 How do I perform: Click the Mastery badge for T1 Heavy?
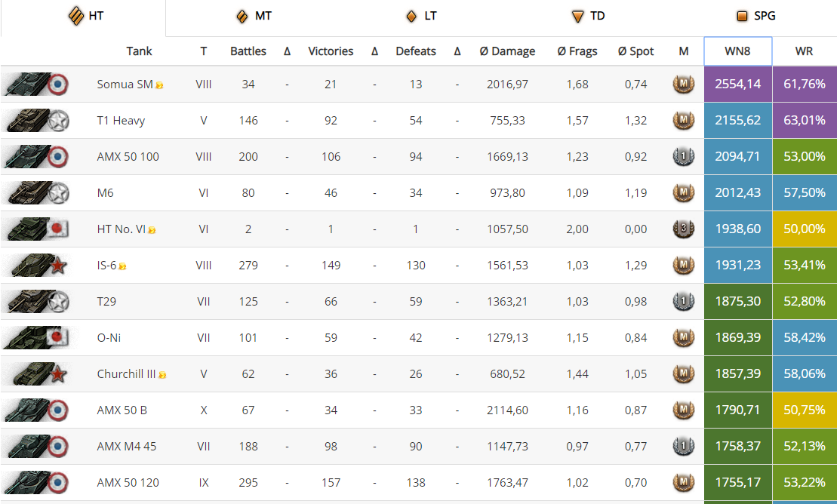pyautogui.click(x=683, y=120)
